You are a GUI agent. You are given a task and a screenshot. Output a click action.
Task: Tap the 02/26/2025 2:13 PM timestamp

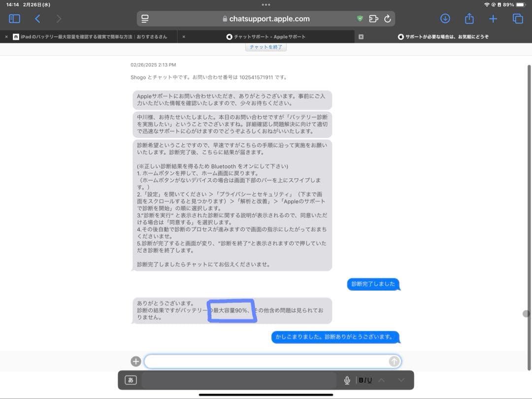pos(153,65)
